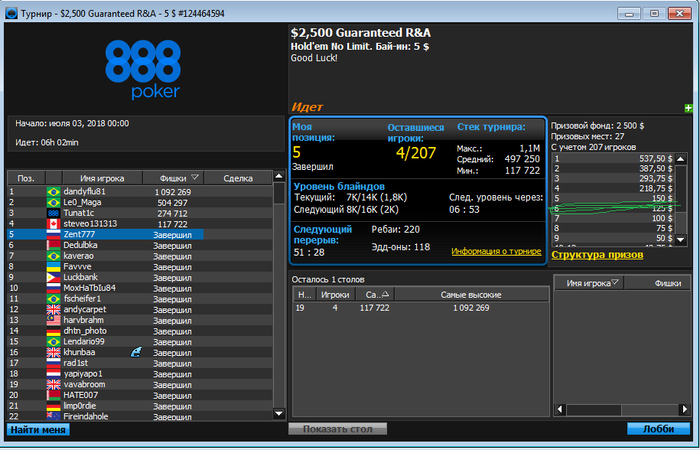Click the right arrow of the table-players scrollbar

[x=685, y=409]
